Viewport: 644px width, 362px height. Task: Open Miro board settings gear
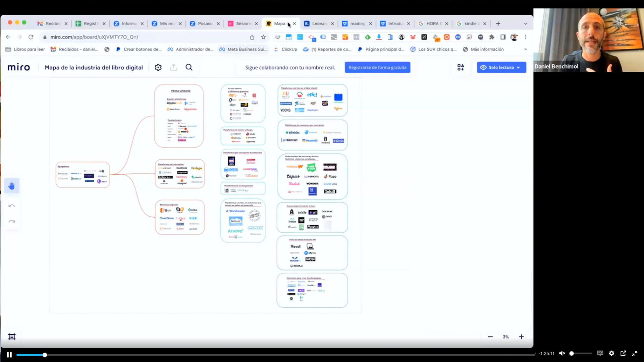click(x=158, y=67)
